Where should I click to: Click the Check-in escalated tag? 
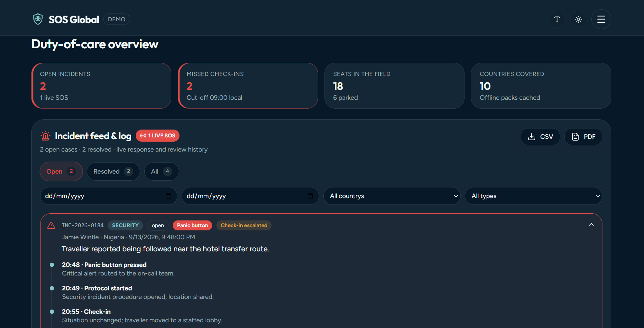[x=244, y=225]
